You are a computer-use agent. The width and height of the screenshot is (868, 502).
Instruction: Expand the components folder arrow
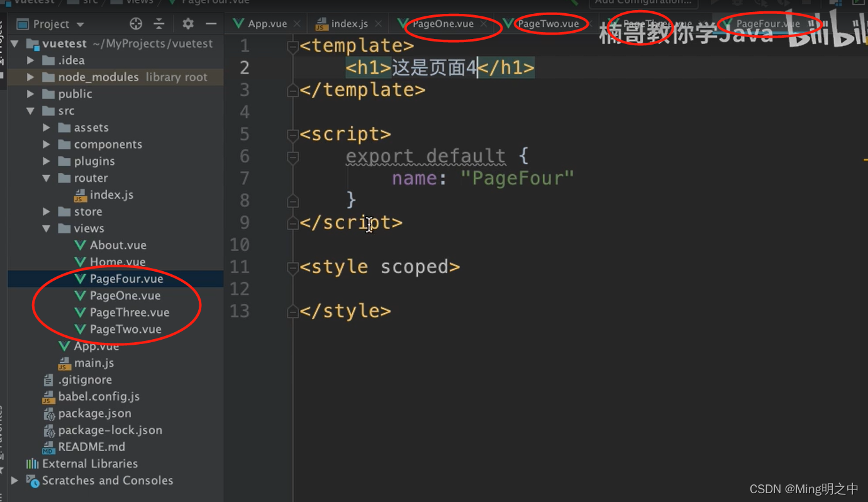click(x=47, y=145)
